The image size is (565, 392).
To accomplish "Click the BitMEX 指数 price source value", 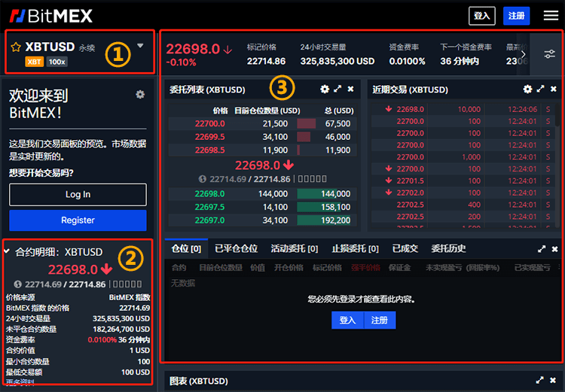I will coord(130,298).
